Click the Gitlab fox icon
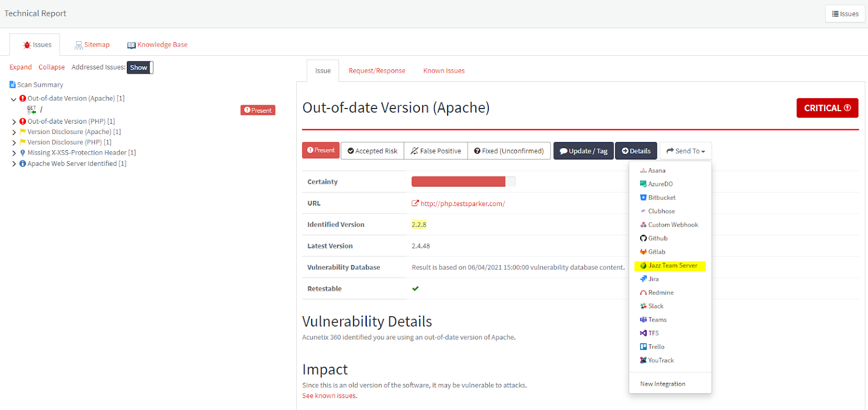The width and height of the screenshot is (868, 410). (643, 252)
